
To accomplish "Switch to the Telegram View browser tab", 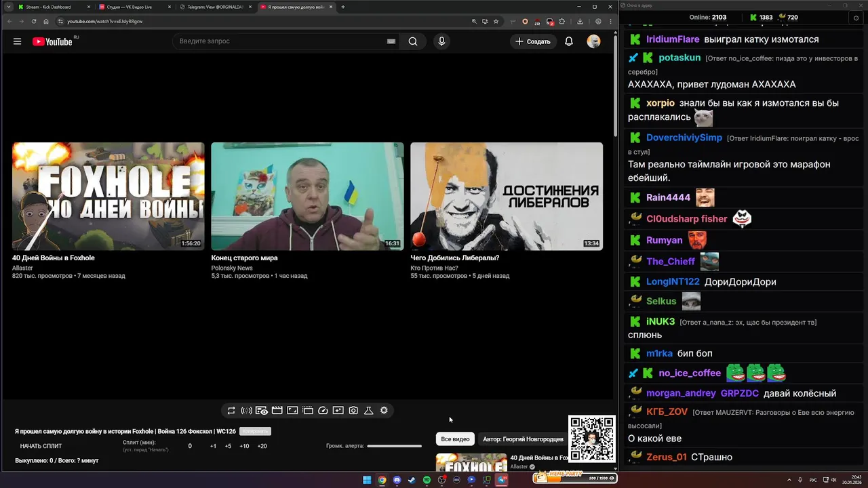I will [214, 7].
